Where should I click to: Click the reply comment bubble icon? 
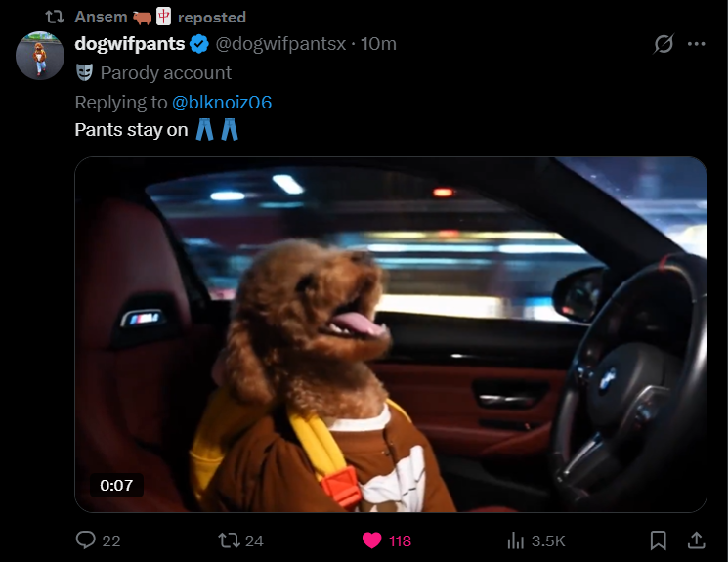click(x=86, y=540)
